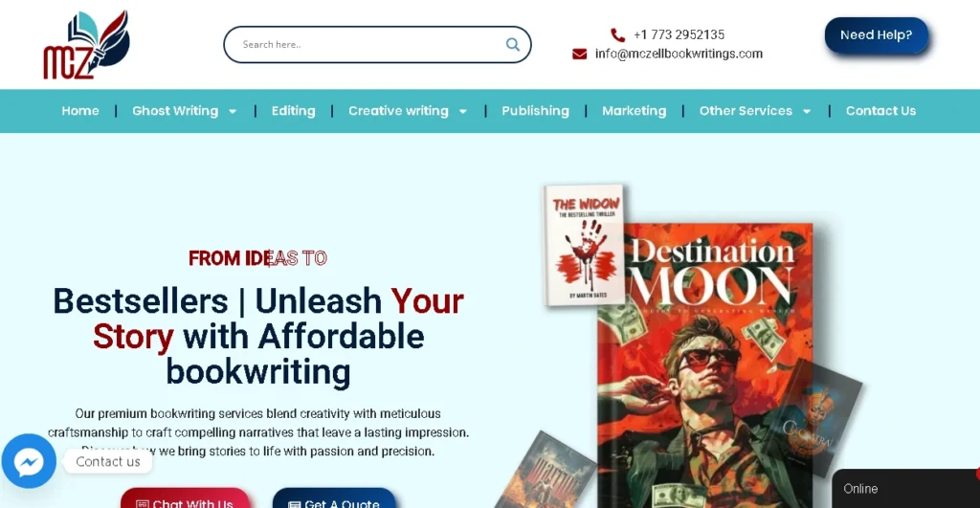This screenshot has width=980, height=508.
Task: Open the Editing menu item
Action: coord(293,111)
